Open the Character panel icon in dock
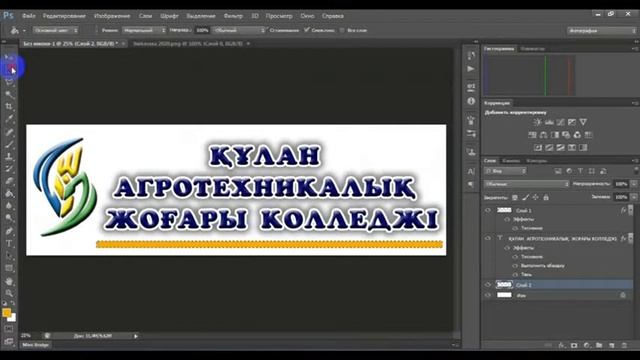 (x=471, y=171)
